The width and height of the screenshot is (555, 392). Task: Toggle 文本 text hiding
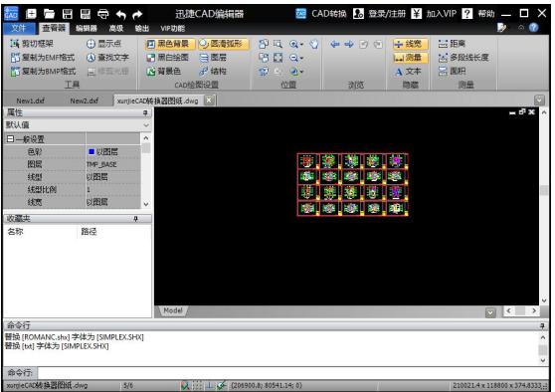(408, 72)
